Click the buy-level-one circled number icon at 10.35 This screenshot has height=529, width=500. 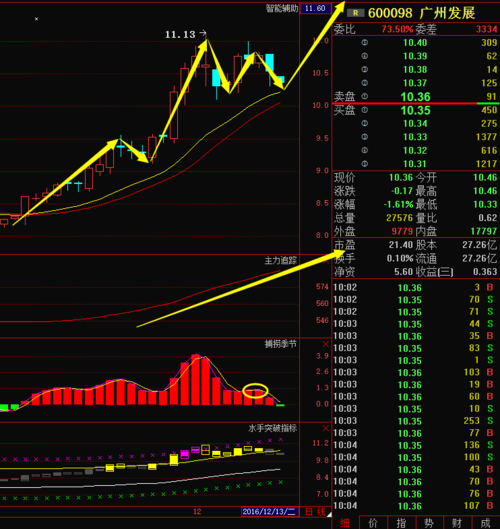pos(365,110)
